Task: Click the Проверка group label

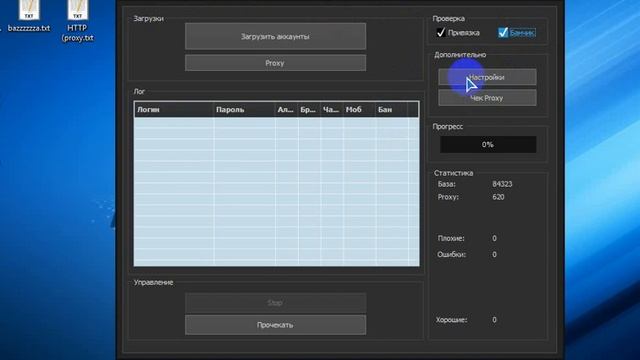Action: pyautogui.click(x=449, y=19)
